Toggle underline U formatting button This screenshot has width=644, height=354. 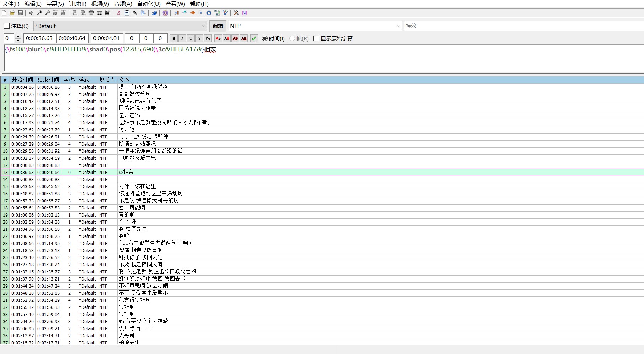coord(191,38)
